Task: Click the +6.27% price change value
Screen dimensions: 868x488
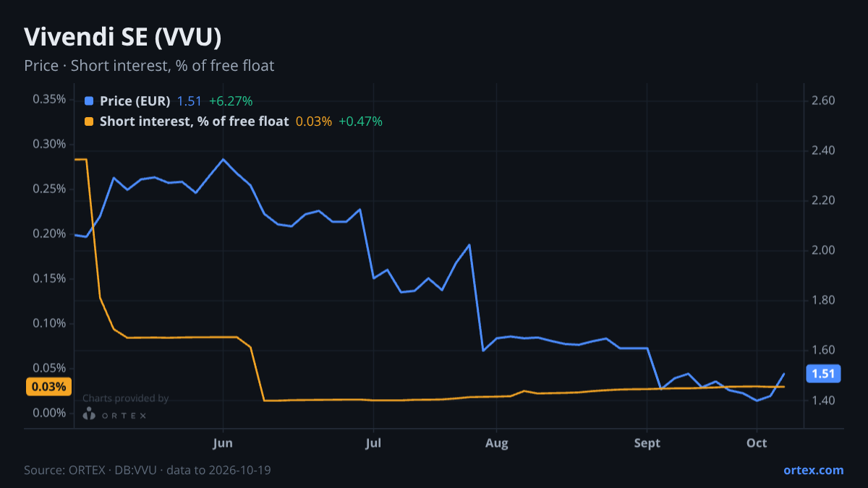Action: coord(231,101)
